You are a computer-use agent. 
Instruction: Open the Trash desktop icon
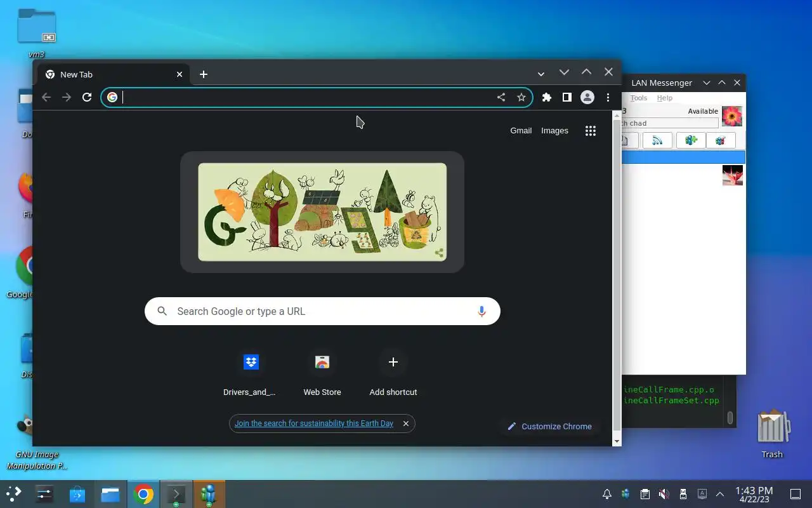click(772, 435)
